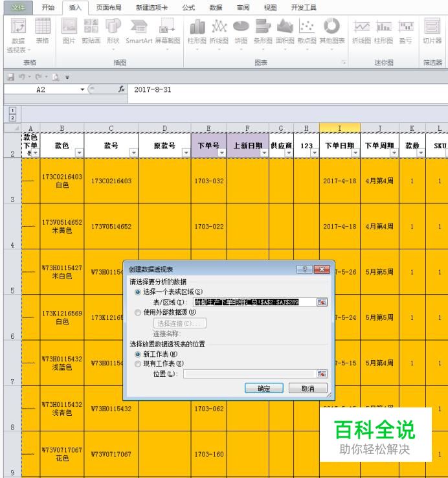The height and width of the screenshot is (478, 448).
Task: Click the 取消 (Cancel) button
Action: [x=308, y=389]
